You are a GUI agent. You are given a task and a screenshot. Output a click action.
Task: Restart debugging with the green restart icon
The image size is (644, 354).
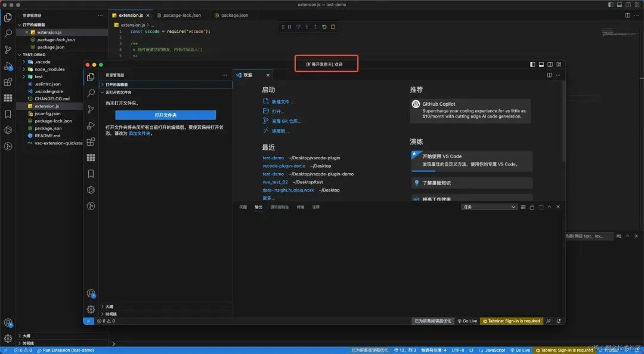tap(324, 27)
